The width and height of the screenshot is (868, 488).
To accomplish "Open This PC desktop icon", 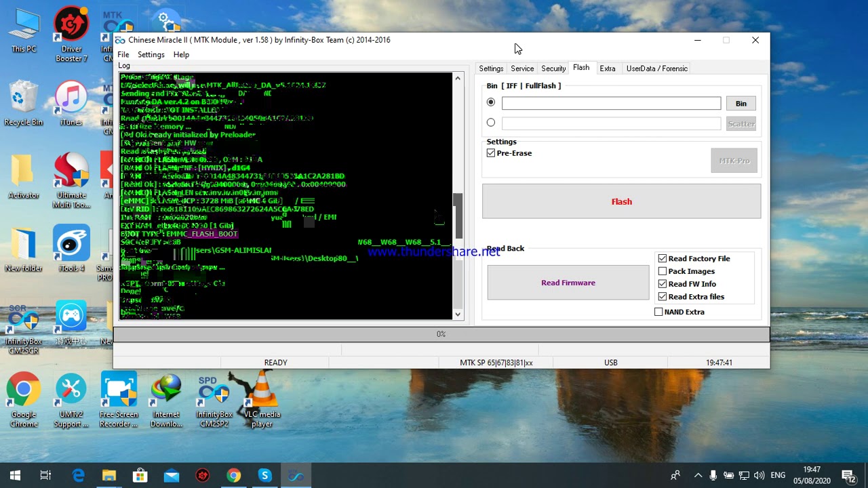I will [x=24, y=31].
